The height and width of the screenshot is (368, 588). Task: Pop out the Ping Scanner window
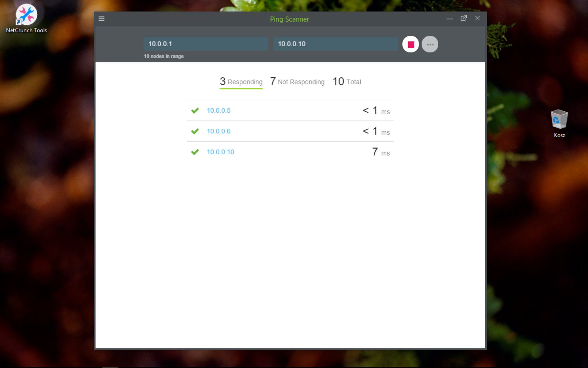click(x=464, y=18)
